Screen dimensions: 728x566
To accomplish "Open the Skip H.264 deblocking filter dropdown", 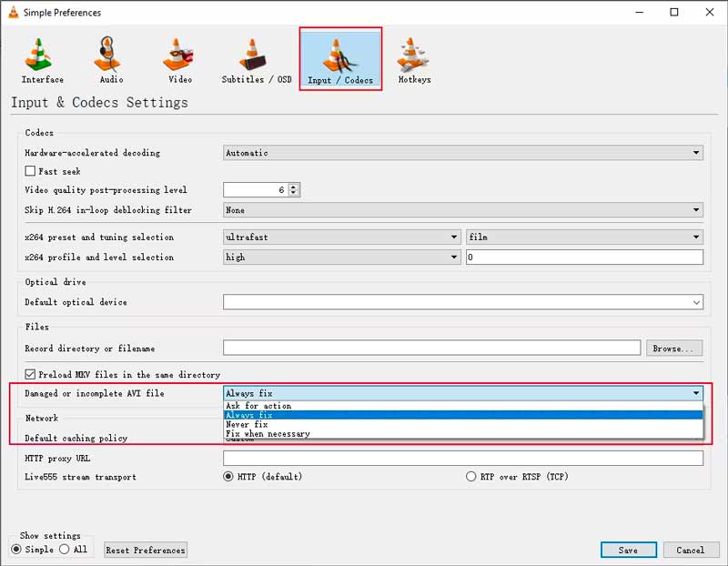I will (463, 210).
